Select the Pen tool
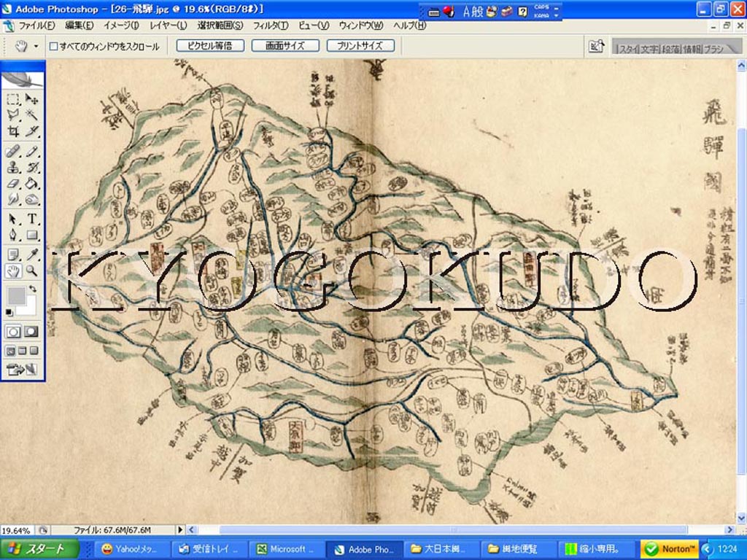The height and width of the screenshot is (560, 747). 13,235
